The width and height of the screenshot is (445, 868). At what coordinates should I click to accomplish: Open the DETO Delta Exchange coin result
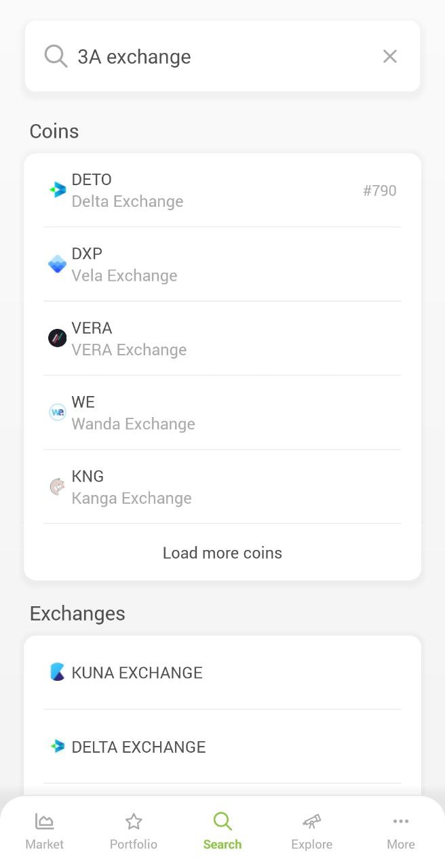point(222,190)
